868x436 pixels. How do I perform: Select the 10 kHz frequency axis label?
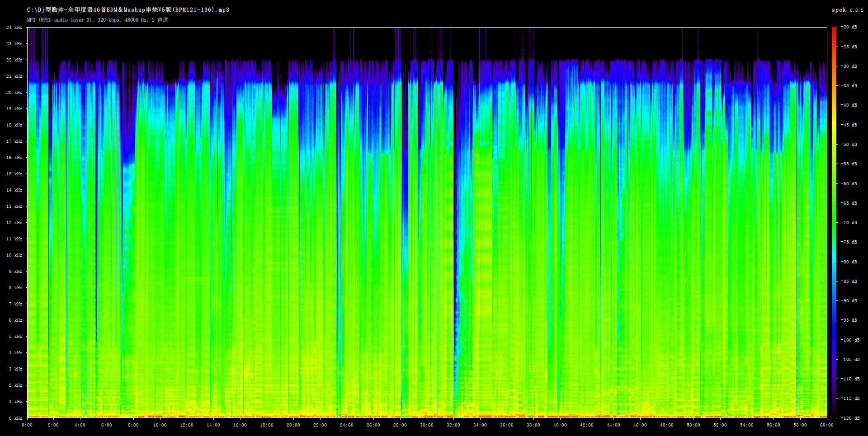14,255
